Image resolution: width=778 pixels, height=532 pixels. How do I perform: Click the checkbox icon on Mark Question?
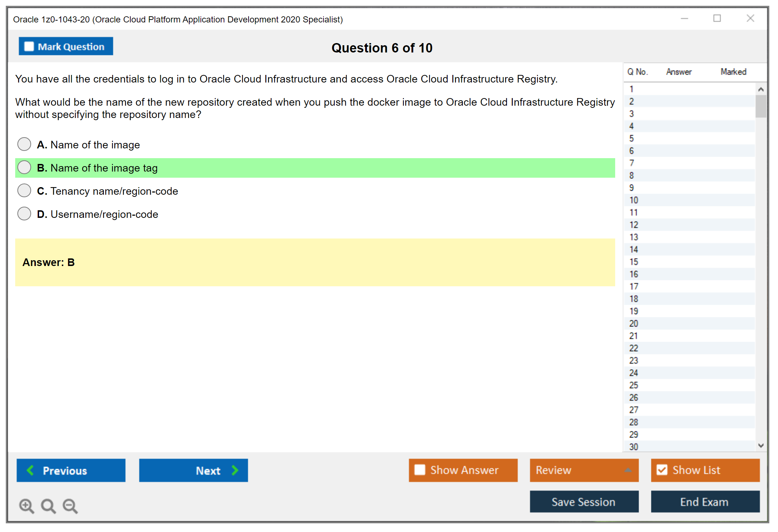29,46
